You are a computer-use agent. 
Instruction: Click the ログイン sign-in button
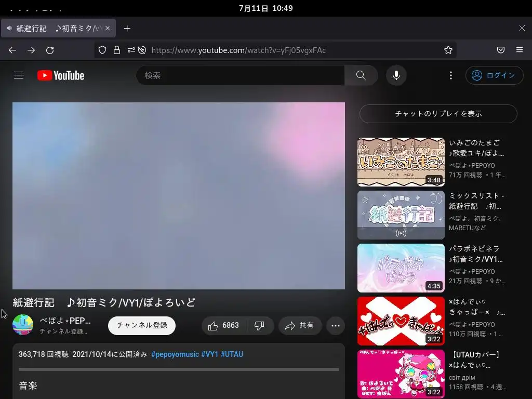(x=495, y=75)
